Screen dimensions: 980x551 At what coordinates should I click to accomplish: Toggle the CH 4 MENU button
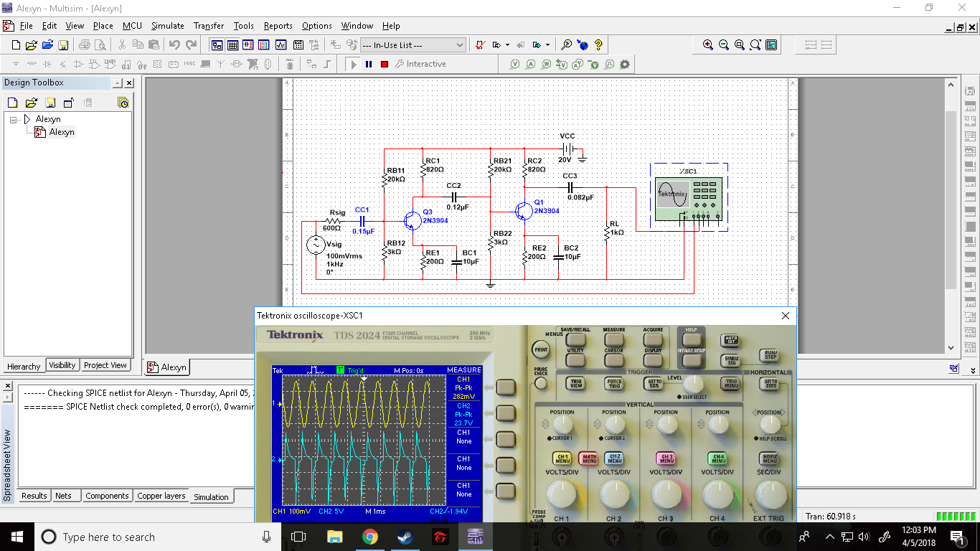(x=717, y=458)
